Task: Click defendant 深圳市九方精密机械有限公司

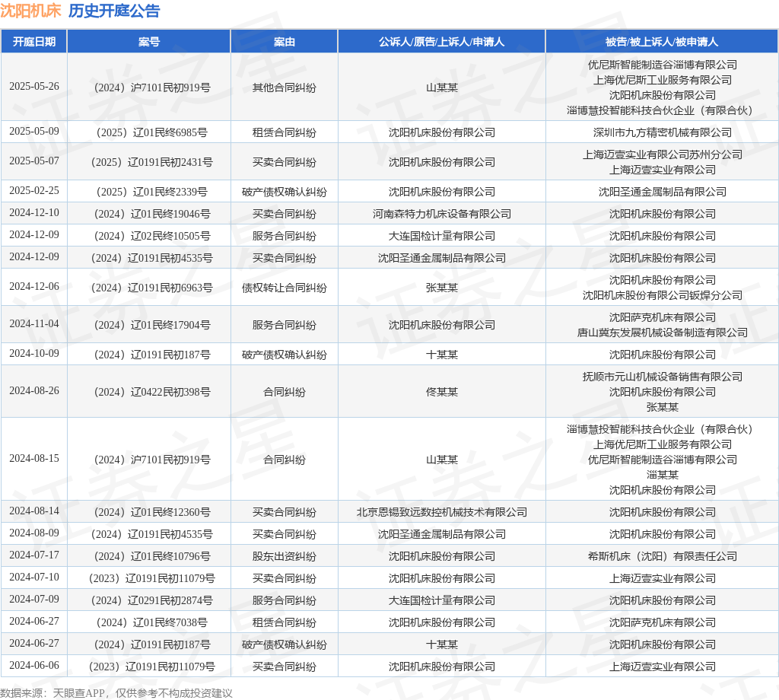Action: [x=663, y=132]
